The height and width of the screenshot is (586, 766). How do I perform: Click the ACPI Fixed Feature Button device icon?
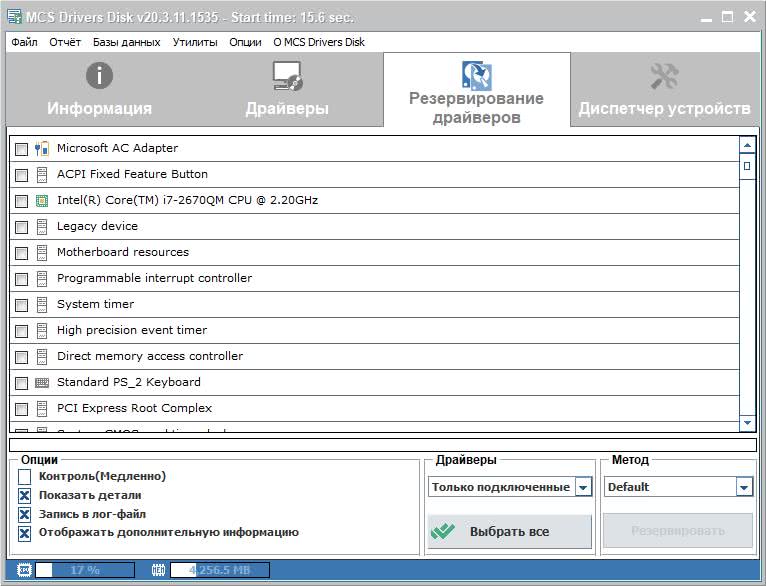(x=42, y=174)
